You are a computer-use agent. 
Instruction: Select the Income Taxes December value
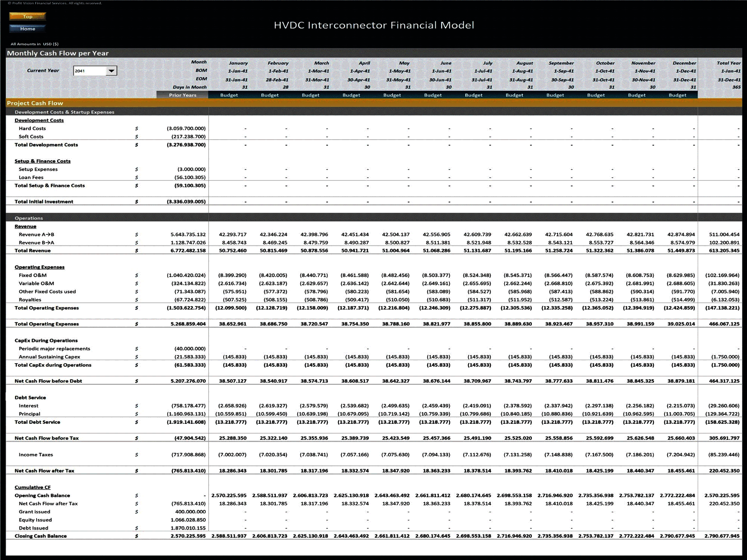(681, 454)
